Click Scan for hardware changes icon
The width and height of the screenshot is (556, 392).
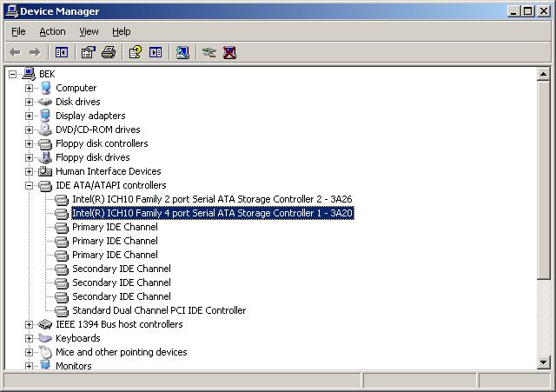tap(182, 52)
